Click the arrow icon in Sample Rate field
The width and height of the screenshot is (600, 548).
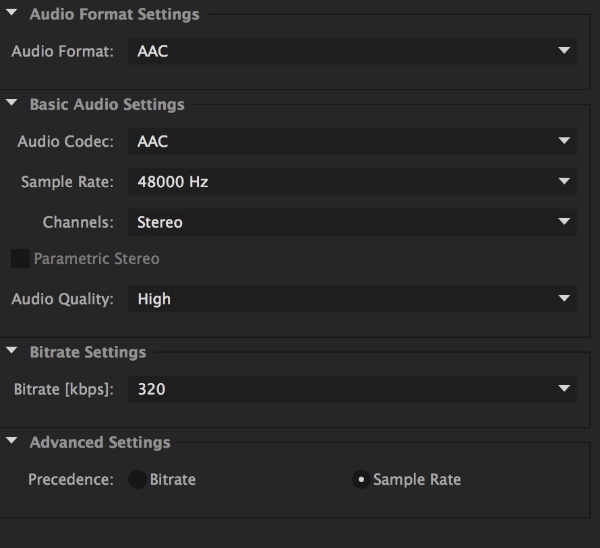coord(564,181)
